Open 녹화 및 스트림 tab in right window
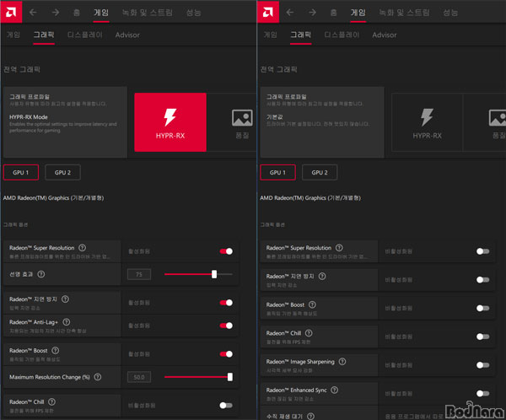The width and height of the screenshot is (506, 420). pos(404,13)
